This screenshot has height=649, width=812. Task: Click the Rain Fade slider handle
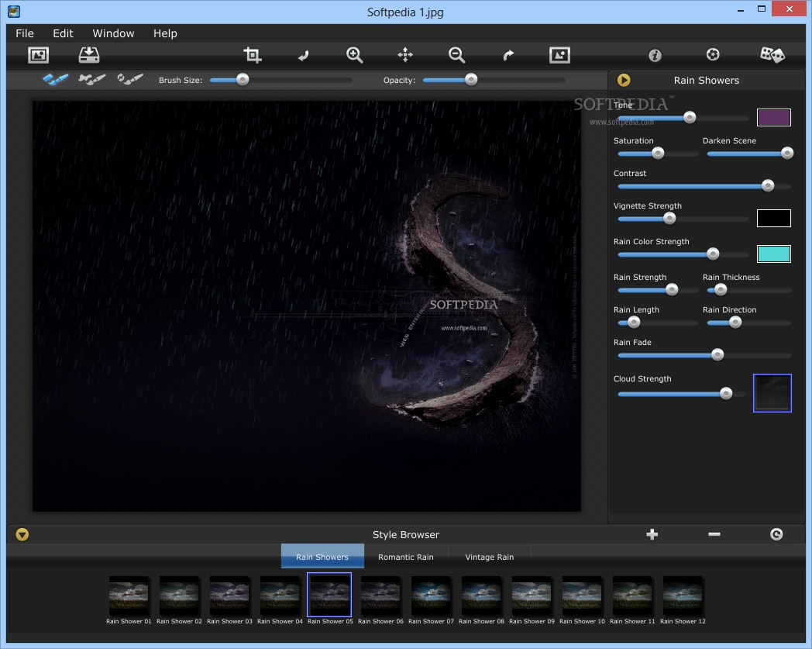(717, 355)
